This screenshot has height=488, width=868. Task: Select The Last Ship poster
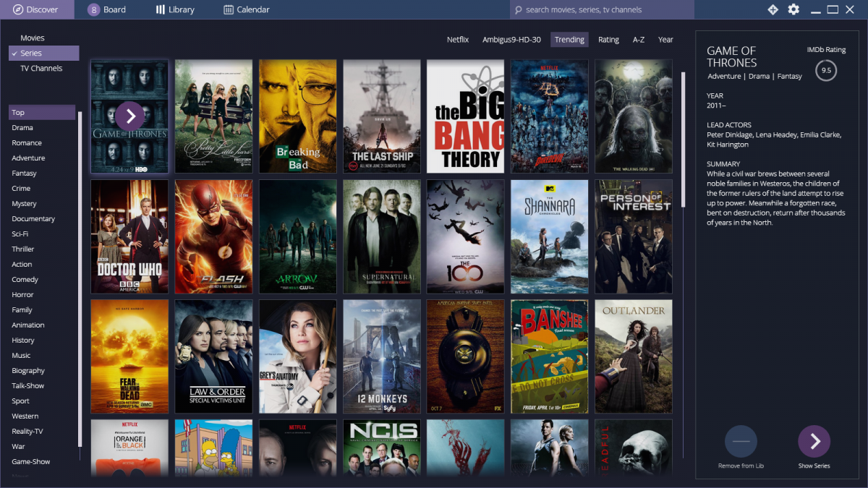coord(381,116)
